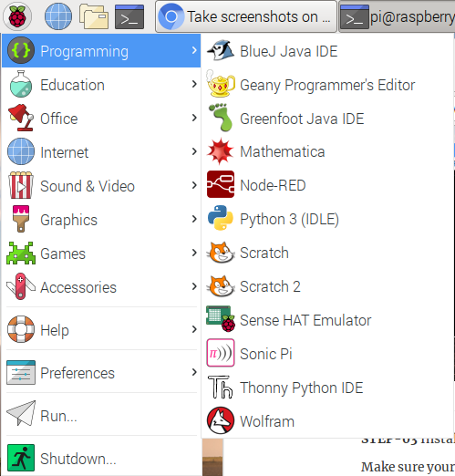Start Mathematica from the submenu
Image resolution: width=455 pixels, height=476 pixels.
pos(327,151)
